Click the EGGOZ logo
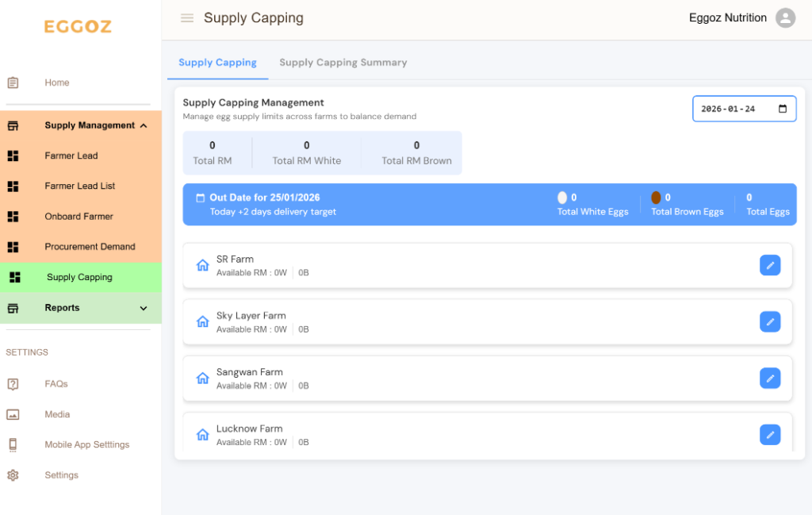Image resolution: width=812 pixels, height=515 pixels. pos(78,27)
